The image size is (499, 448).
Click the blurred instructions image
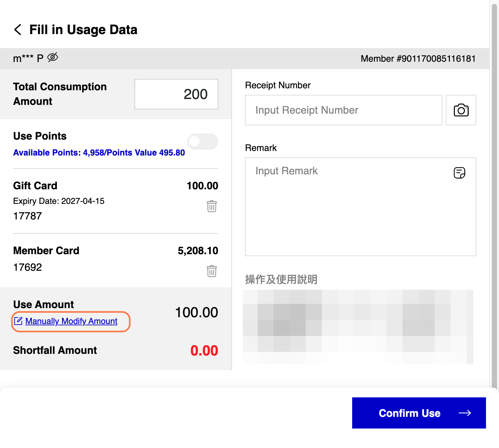358,327
